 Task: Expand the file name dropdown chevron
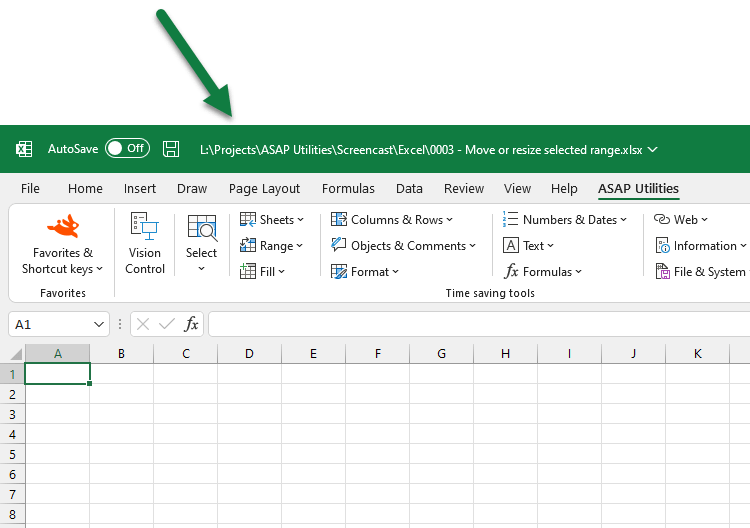652,150
